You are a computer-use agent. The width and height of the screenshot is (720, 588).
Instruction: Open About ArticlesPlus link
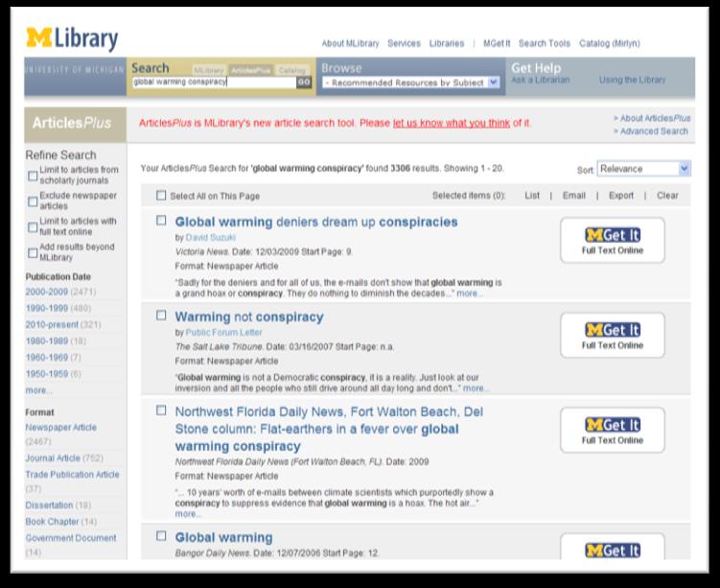(655, 119)
